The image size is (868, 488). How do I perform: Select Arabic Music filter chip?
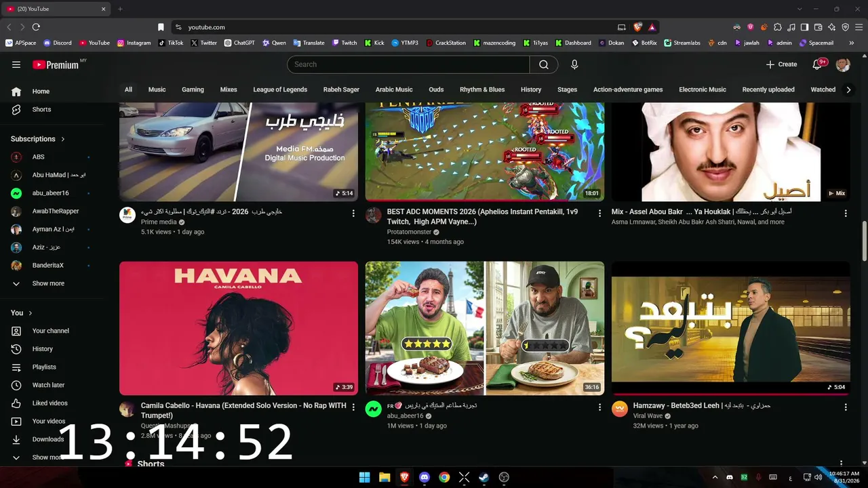point(394,89)
